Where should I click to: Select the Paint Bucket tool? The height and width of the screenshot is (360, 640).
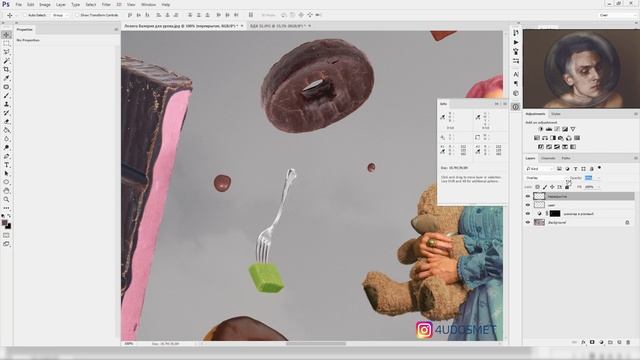6,130
